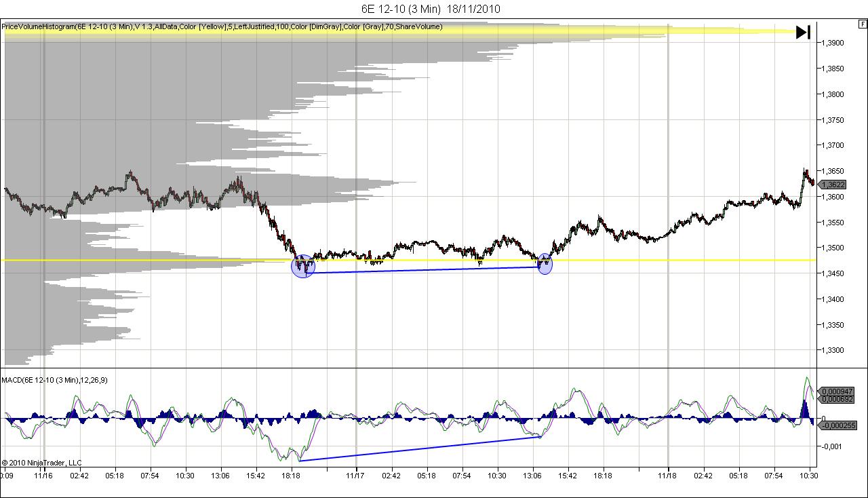Click the 02:42 time label right after 11/17
The image size is (868, 498).
click(x=391, y=476)
